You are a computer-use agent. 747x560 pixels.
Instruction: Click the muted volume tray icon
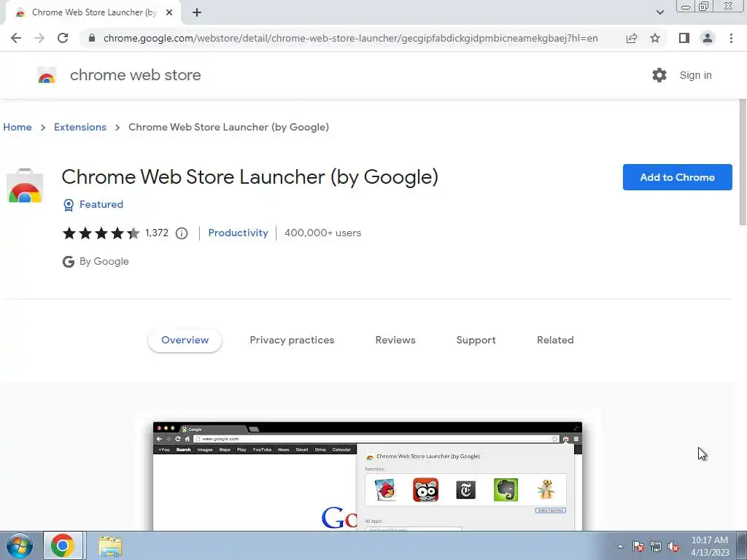[673, 546]
